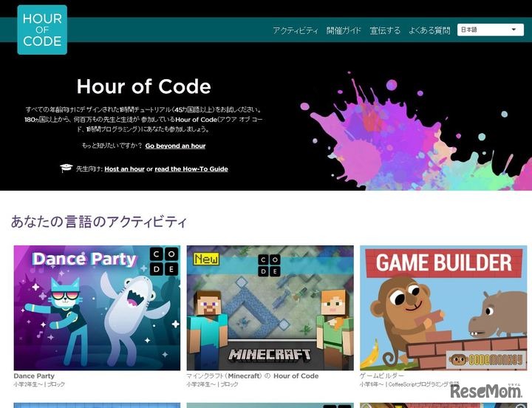Follow the Host an hour link
Screen dimensions: 532x408
[x=125, y=169]
